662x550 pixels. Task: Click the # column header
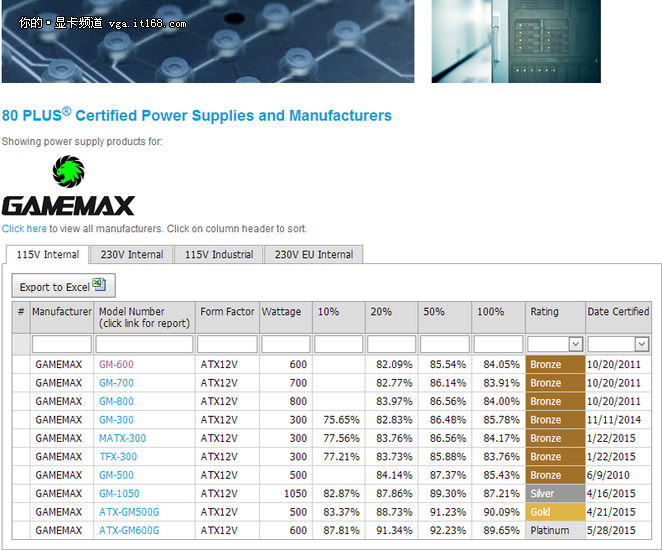point(21,317)
